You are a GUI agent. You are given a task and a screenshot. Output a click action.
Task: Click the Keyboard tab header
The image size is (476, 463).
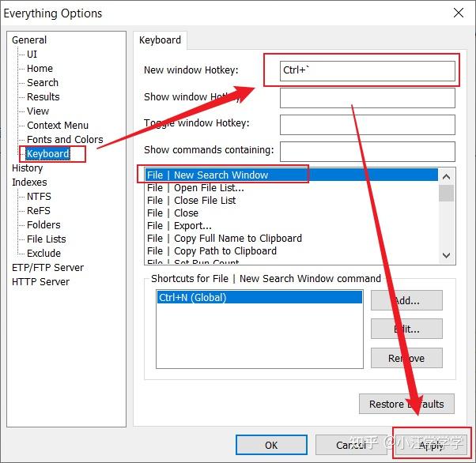click(160, 40)
